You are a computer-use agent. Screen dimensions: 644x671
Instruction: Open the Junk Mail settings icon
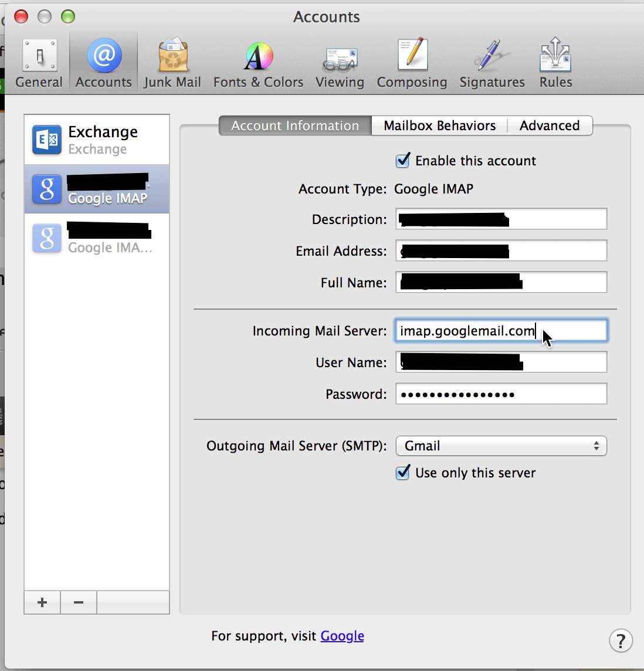[x=172, y=61]
